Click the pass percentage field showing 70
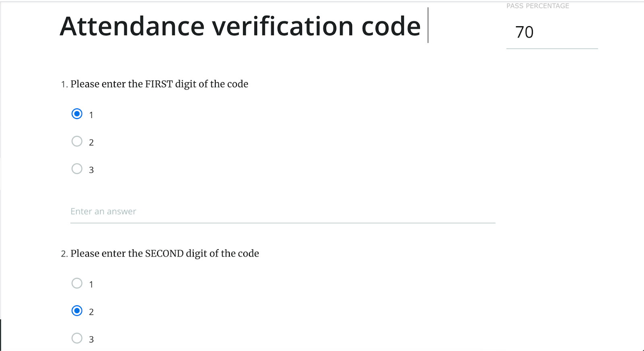Viewport: 644px width, 351px height. 551,32
